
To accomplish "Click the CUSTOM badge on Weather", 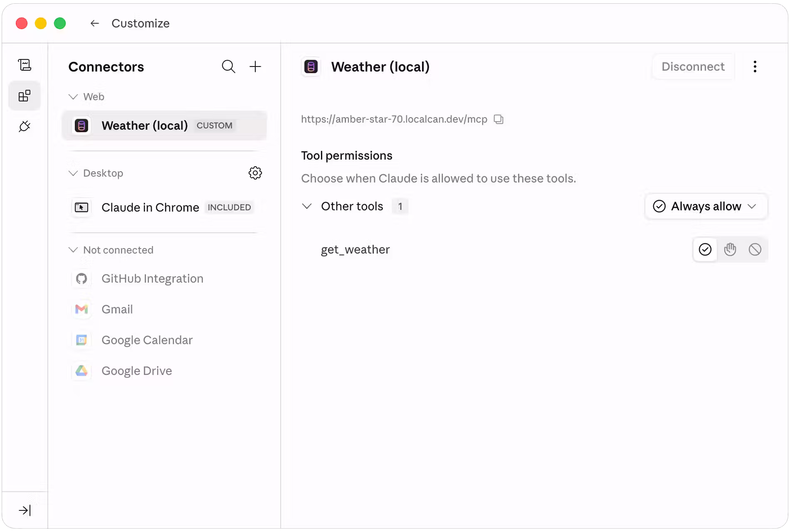I will (x=215, y=126).
